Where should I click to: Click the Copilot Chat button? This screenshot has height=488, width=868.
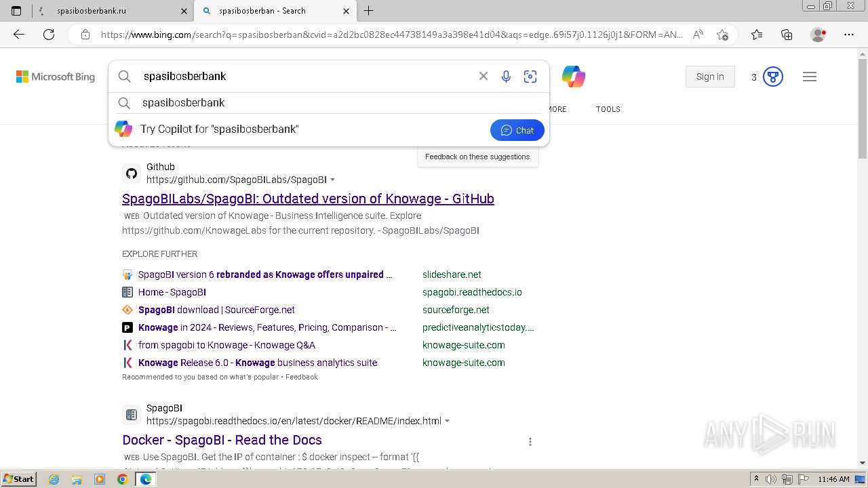click(x=517, y=130)
